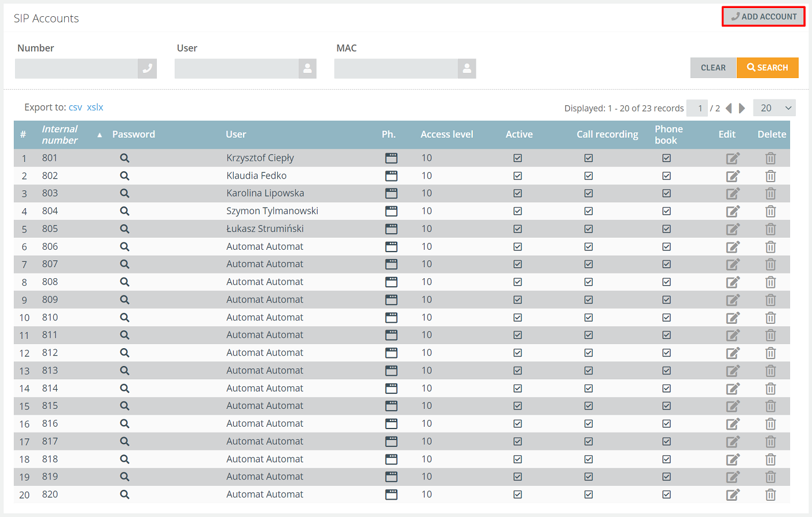Toggle Call recording for 811

tap(589, 335)
